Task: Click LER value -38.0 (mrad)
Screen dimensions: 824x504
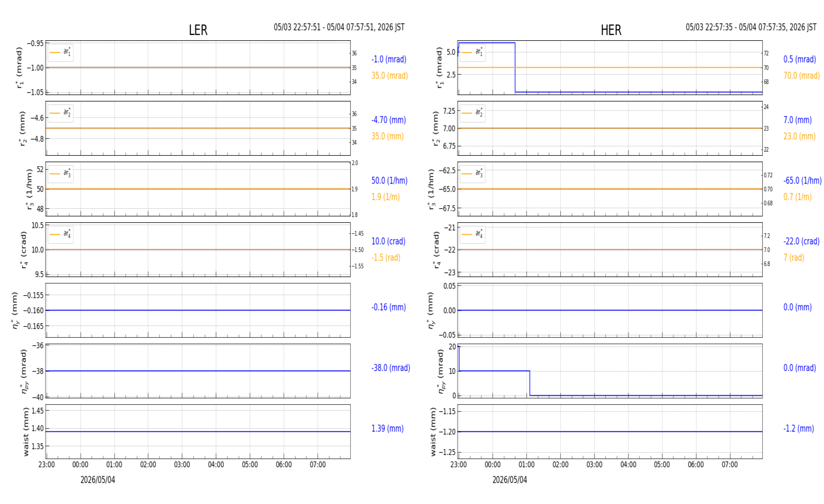Action: click(391, 368)
